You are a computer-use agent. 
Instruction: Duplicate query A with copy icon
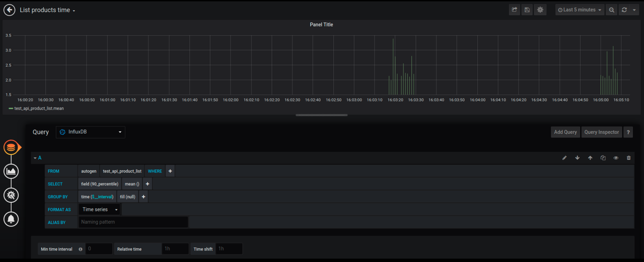pyautogui.click(x=603, y=158)
